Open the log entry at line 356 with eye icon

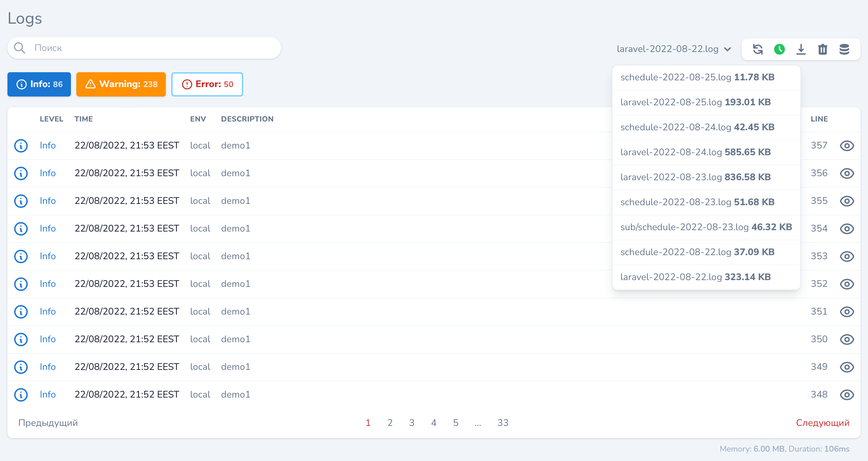(x=847, y=173)
